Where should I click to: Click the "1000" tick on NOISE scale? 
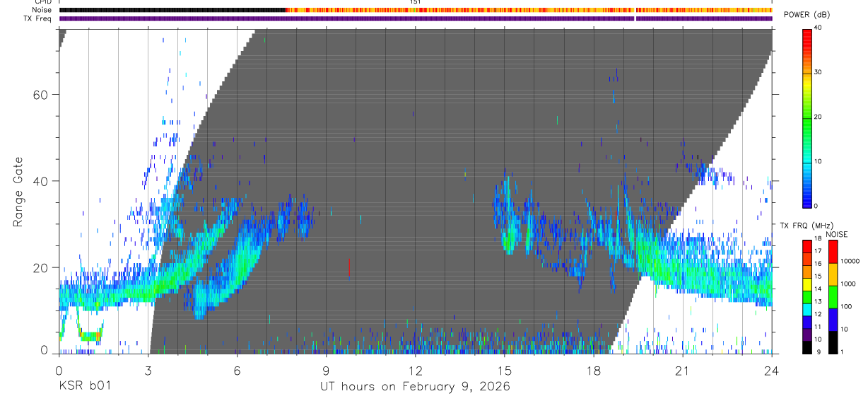pyautogui.click(x=849, y=284)
